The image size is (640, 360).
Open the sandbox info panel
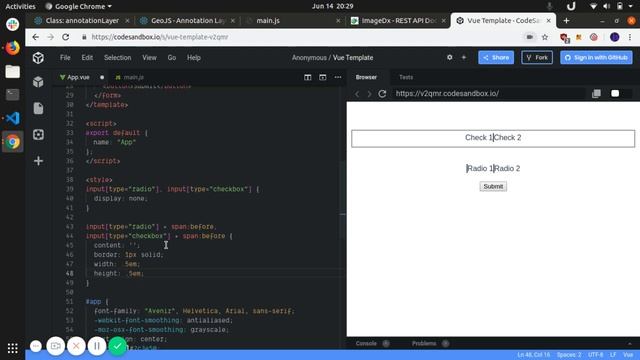coord(38,82)
